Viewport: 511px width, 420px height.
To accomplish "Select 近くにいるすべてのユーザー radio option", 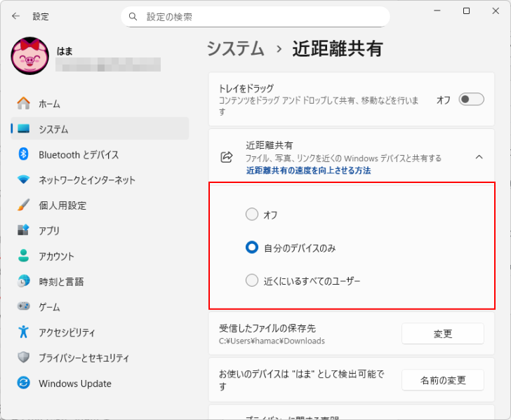I will (x=252, y=280).
